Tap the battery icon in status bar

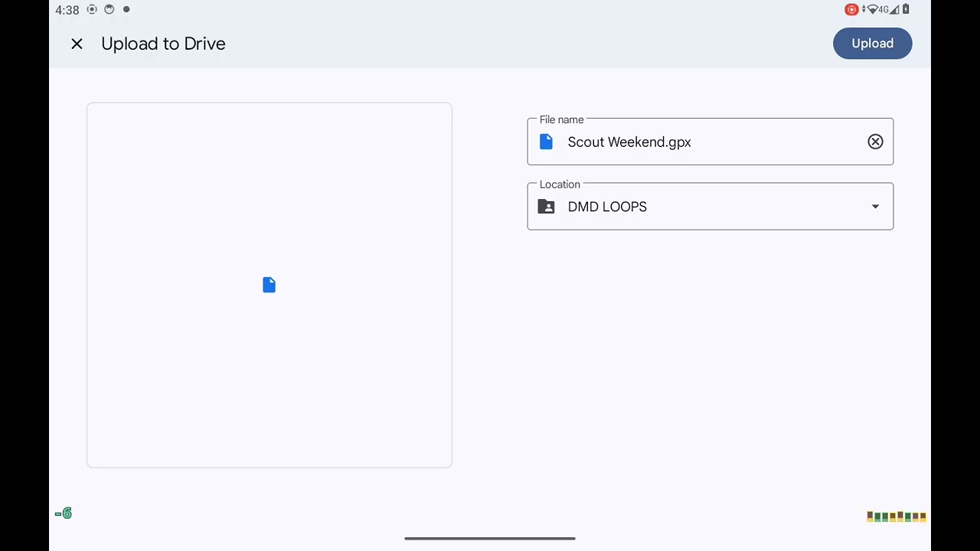point(906,10)
